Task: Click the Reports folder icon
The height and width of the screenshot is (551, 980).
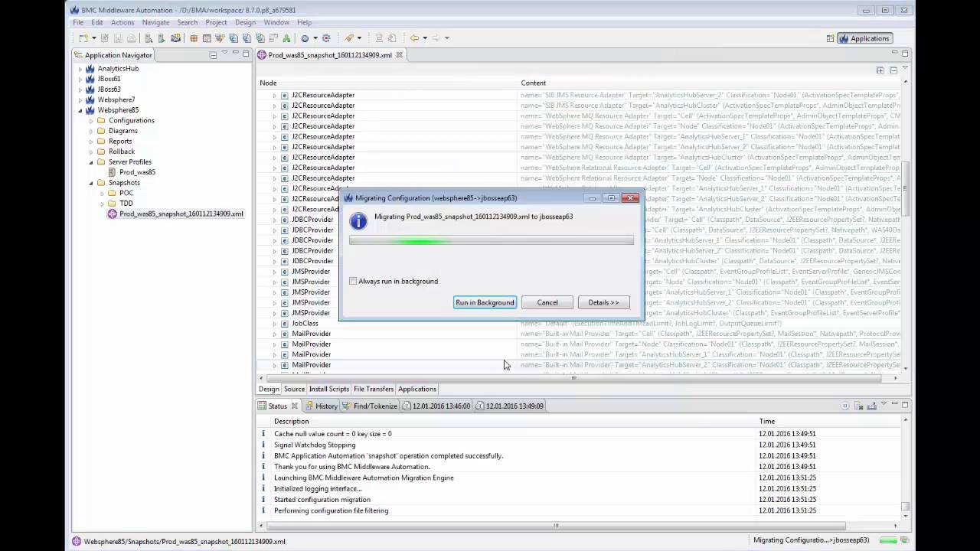Action: pos(101,141)
